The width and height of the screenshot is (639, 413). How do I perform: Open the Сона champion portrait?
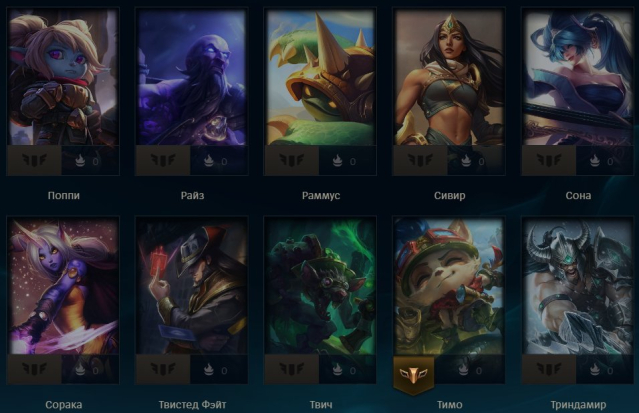click(x=578, y=77)
